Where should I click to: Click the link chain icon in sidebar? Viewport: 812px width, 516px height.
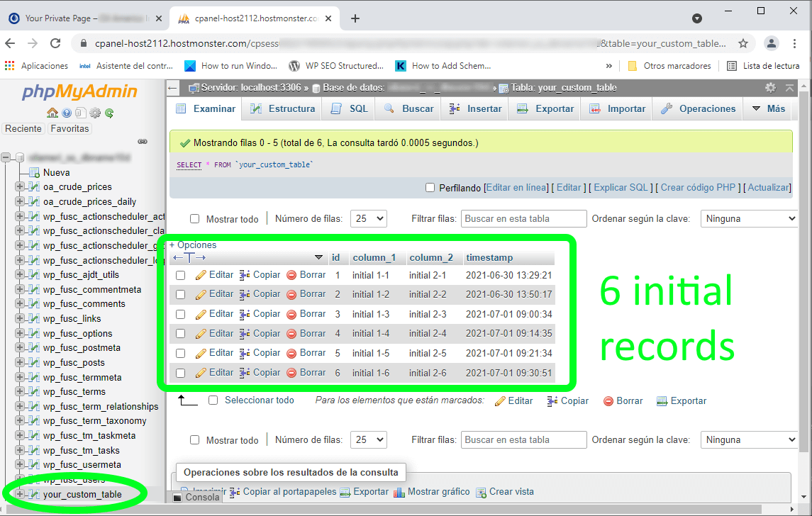pyautogui.click(x=143, y=141)
